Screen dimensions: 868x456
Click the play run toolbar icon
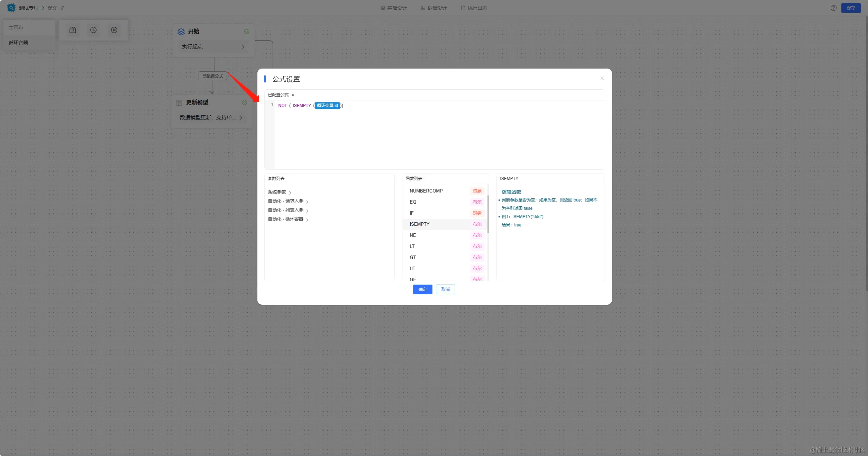(114, 30)
